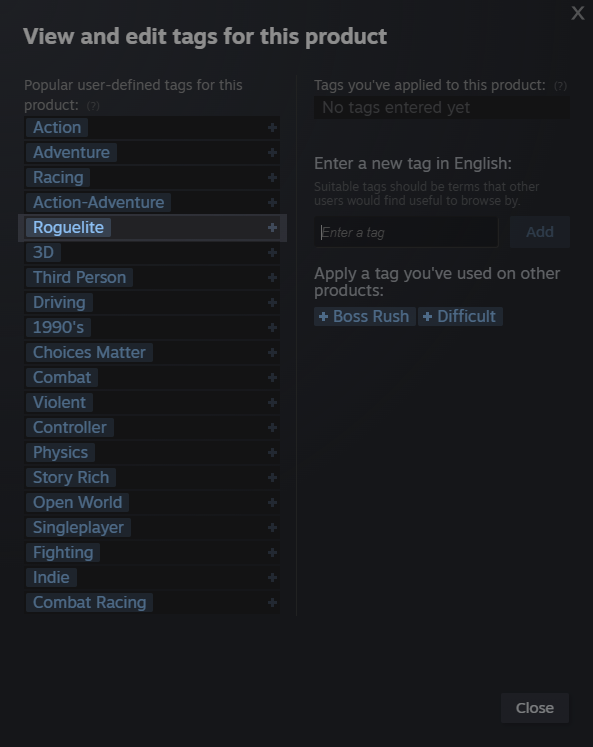593x747 pixels.
Task: Select the Indie tag label
Action: pos(51,577)
